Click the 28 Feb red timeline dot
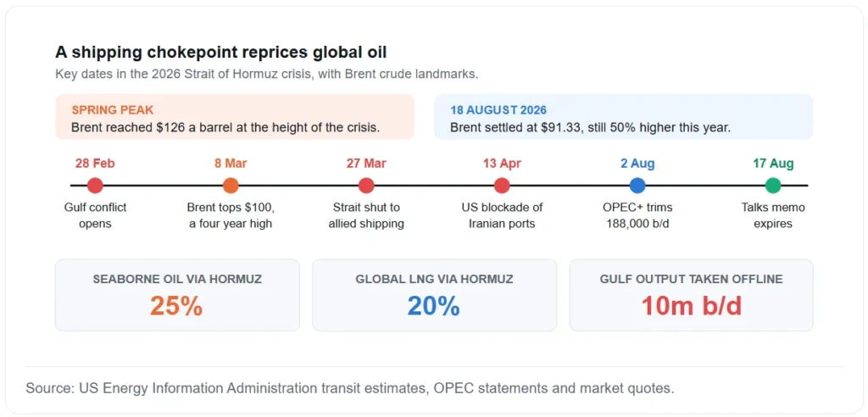Image resolution: width=868 pixels, height=417 pixels. coord(95,186)
